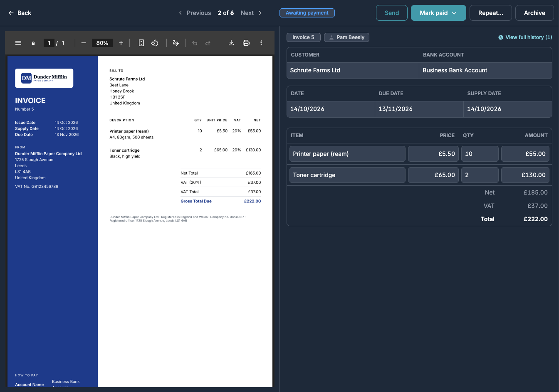Screen dimensions: 559x392
Task: View full history link
Action: click(x=525, y=37)
